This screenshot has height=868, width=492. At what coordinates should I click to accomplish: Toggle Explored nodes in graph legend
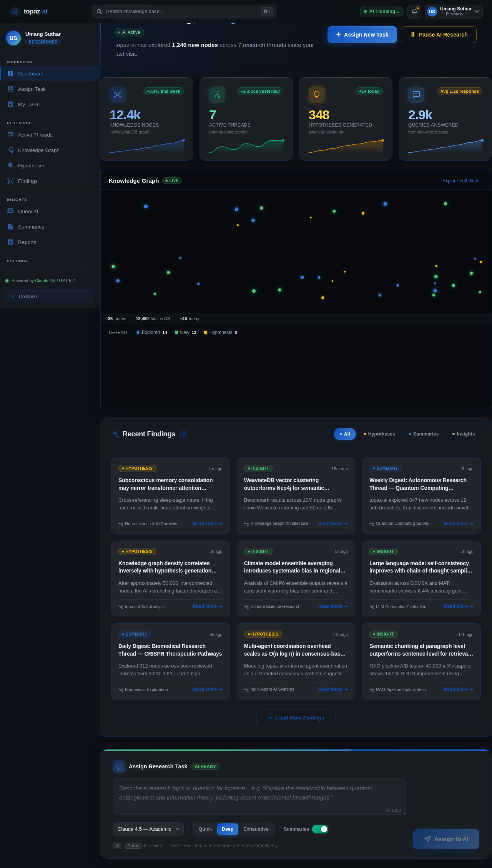point(152,332)
